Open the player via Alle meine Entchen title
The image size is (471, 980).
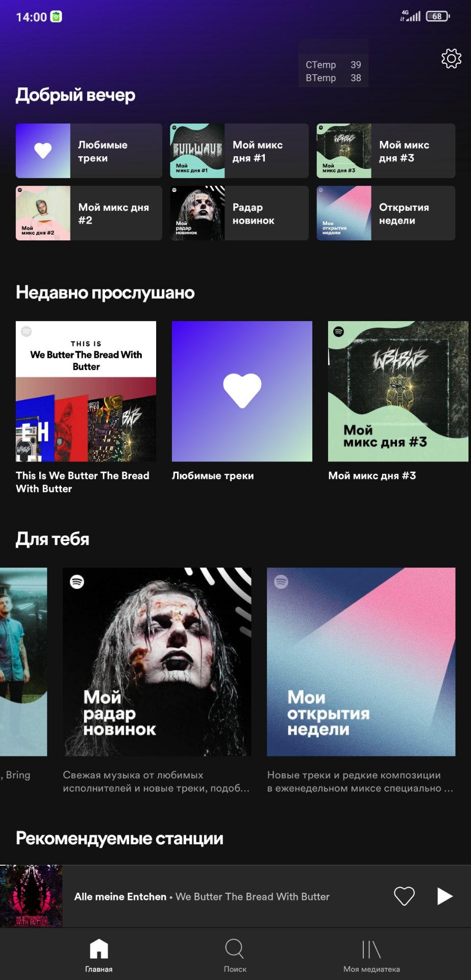coord(120,897)
